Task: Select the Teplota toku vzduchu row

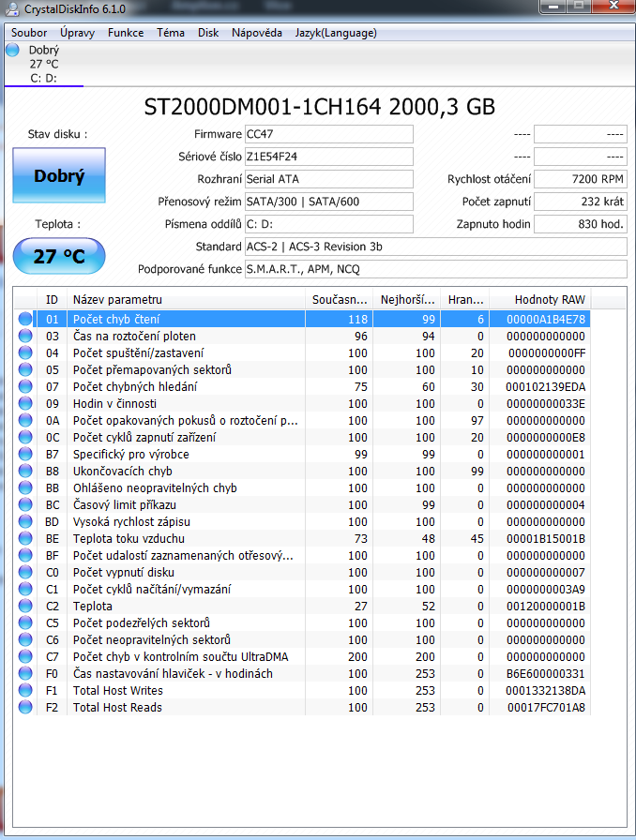Action: 302,538
